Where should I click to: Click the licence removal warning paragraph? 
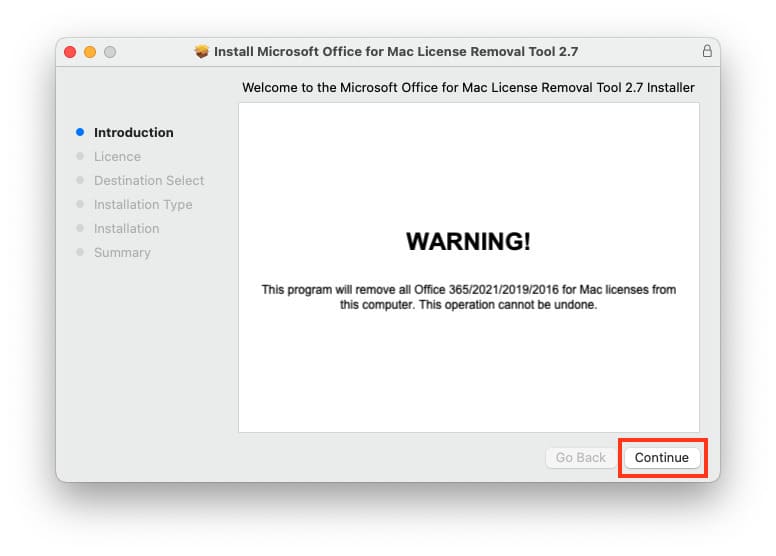click(x=468, y=297)
